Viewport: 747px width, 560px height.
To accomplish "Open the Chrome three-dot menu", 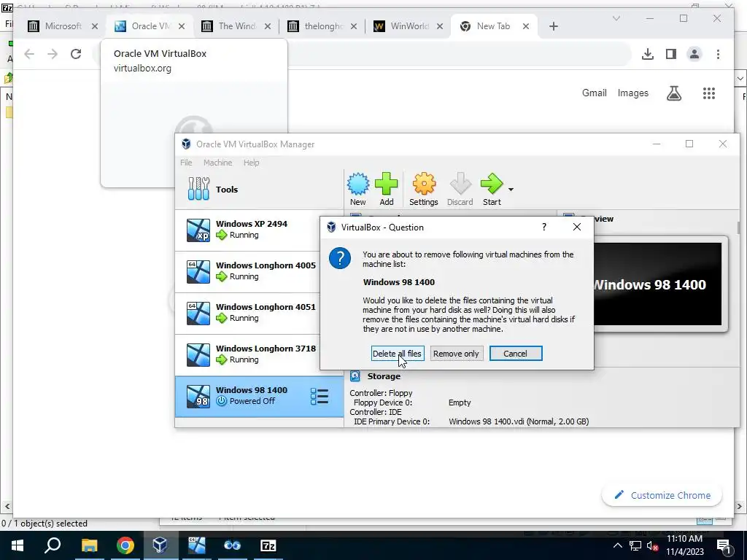I will (718, 54).
